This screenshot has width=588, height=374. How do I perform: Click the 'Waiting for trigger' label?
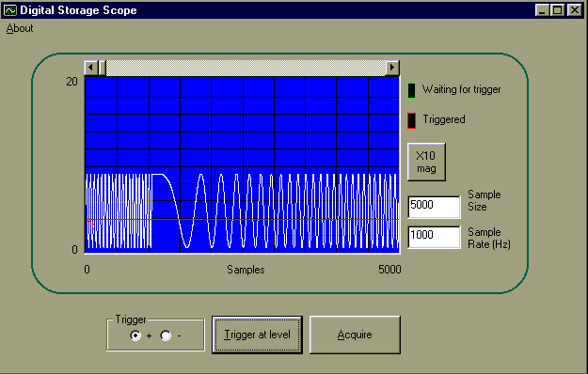tap(461, 89)
